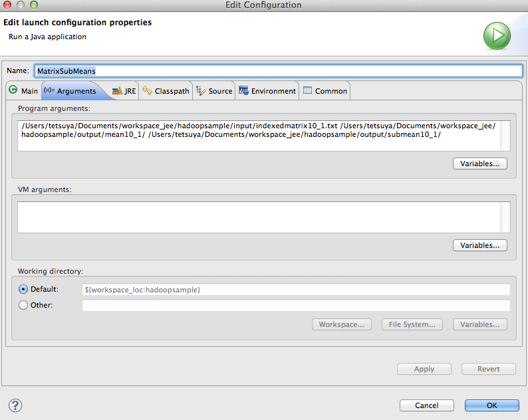Go to the Environment tab
The width and height of the screenshot is (528, 420).
[x=267, y=91]
